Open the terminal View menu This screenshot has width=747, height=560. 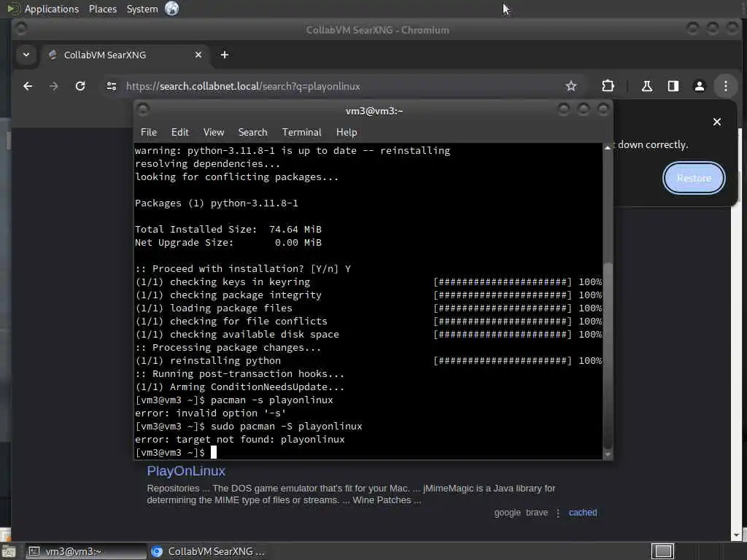214,133
